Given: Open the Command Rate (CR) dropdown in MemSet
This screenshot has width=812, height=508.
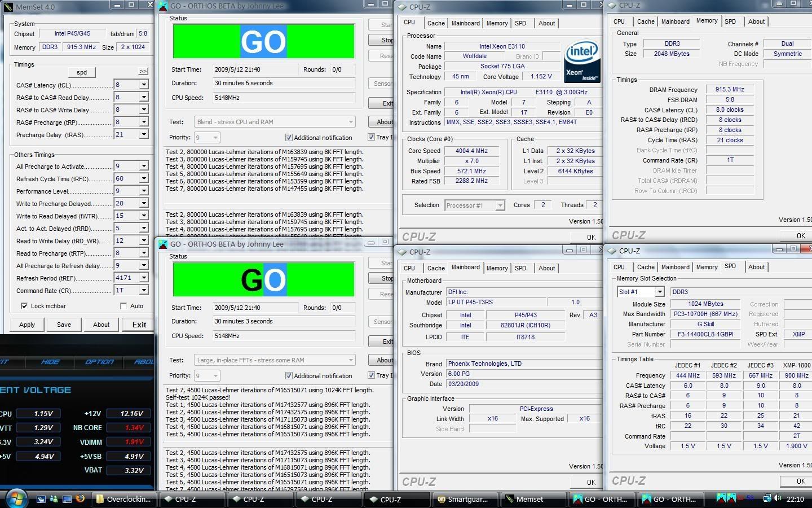Looking at the screenshot, I should [x=143, y=290].
